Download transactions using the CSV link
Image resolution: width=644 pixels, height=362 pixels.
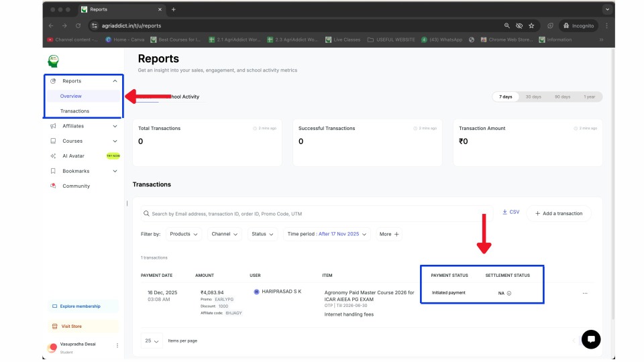tap(511, 212)
